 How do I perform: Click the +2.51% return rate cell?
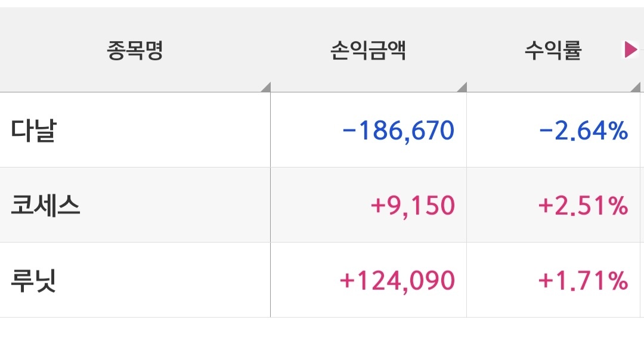coord(553,205)
